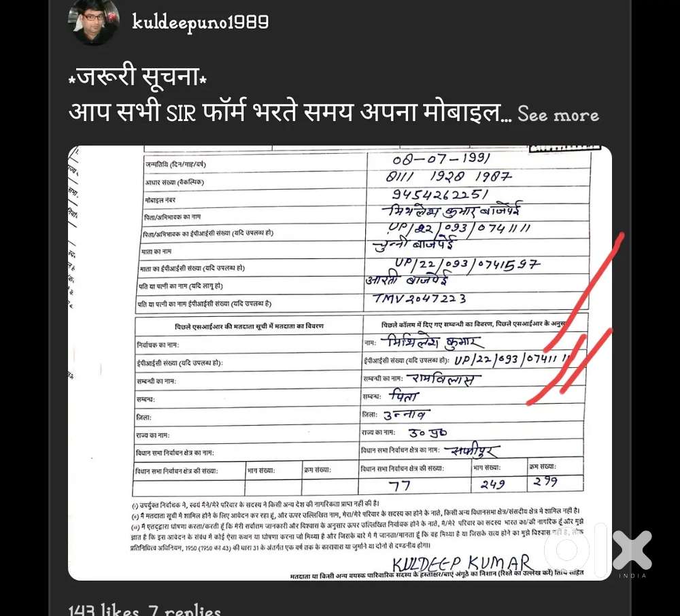The image size is (680, 616).
Task: Tap the क्रम संख्या value 299
Action: pyautogui.click(x=545, y=481)
